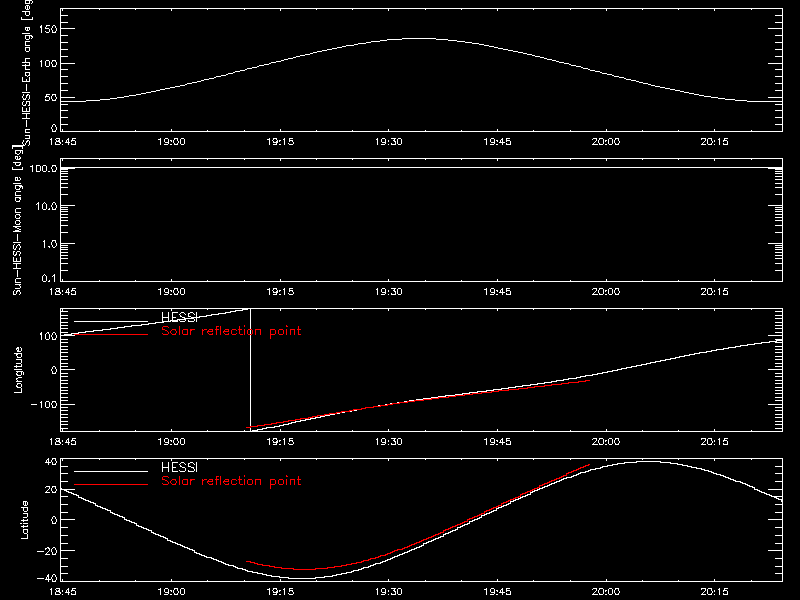Click the 0 tick on Longitude axis
The width and height of the screenshot is (800, 600).
point(54,370)
